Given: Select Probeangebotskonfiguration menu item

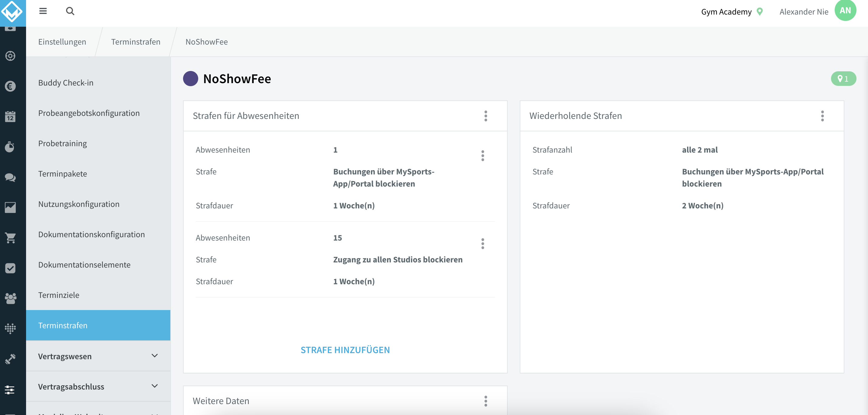Looking at the screenshot, I should coord(98,113).
